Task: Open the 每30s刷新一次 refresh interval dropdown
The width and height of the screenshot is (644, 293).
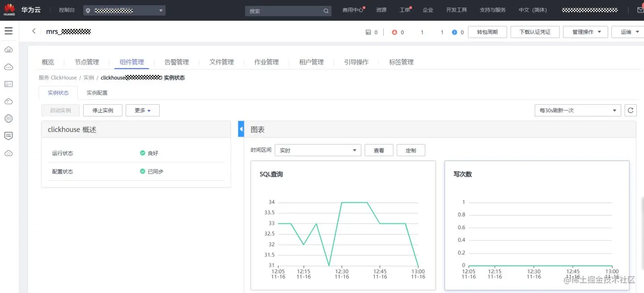Action: [x=578, y=110]
